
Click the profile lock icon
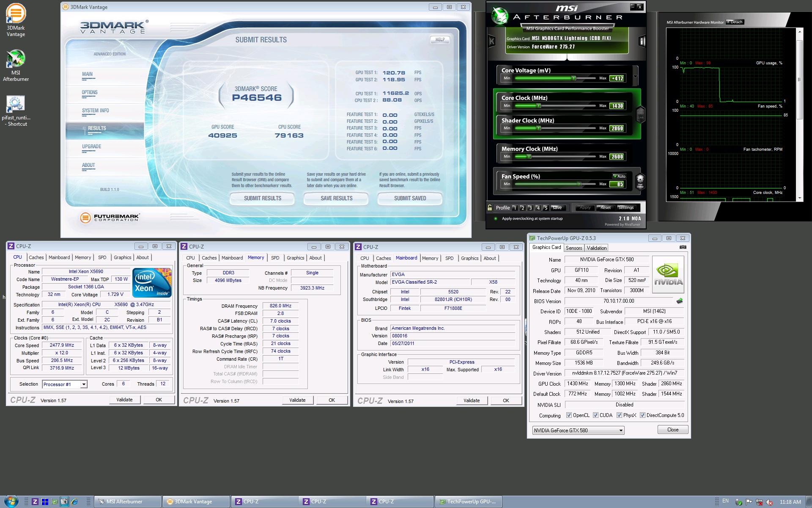click(x=490, y=208)
